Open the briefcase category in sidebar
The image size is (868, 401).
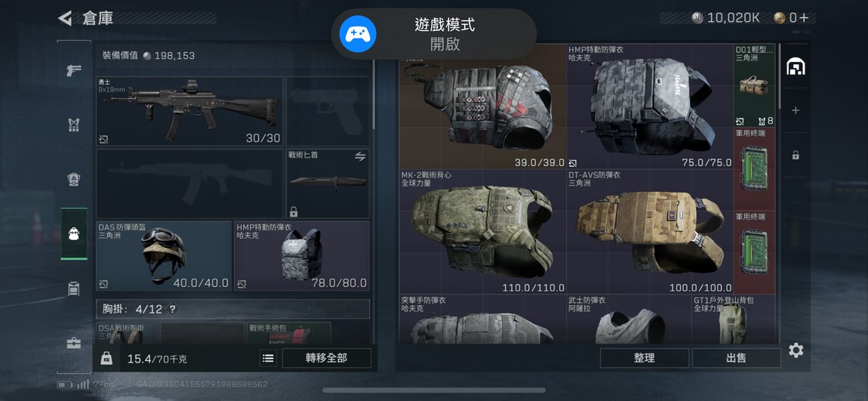pyautogui.click(x=74, y=344)
